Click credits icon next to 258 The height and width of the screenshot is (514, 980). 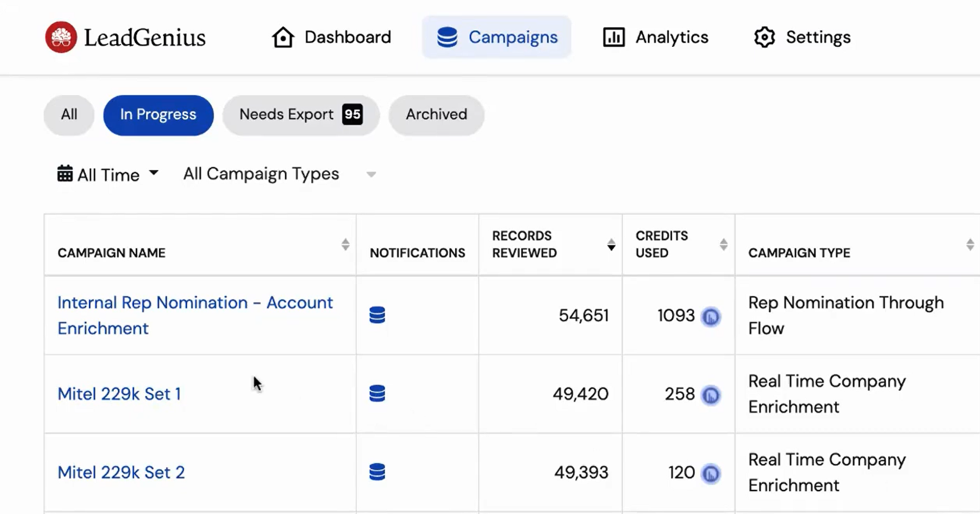(711, 395)
